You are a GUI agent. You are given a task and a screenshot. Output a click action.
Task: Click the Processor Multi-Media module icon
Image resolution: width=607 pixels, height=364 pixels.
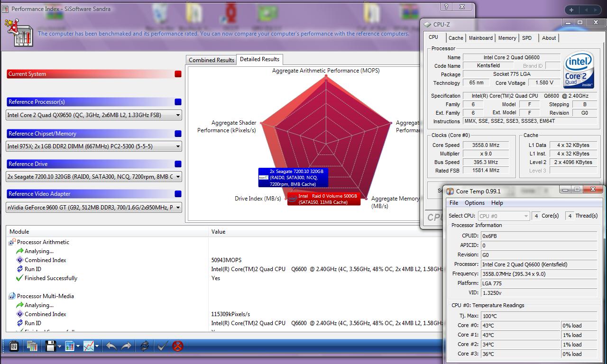pos(12,296)
